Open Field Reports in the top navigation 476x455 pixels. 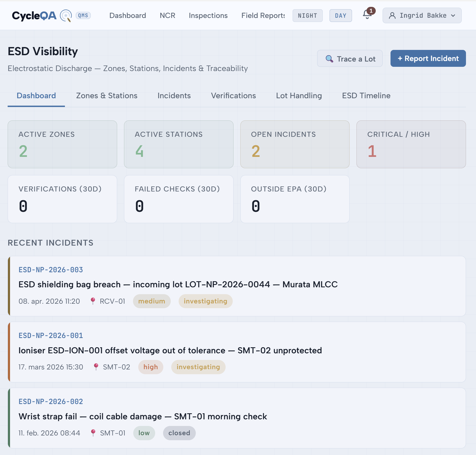pos(263,16)
